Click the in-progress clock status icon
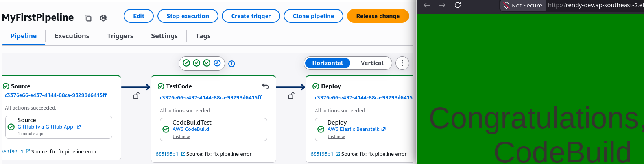Image resolution: width=644 pixels, height=164 pixels. [217, 63]
